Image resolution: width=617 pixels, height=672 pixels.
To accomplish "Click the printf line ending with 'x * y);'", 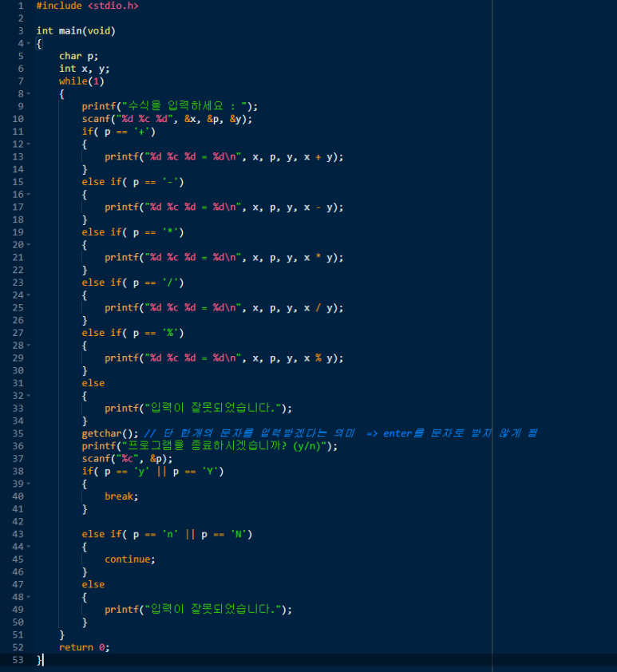I will click(x=224, y=258).
